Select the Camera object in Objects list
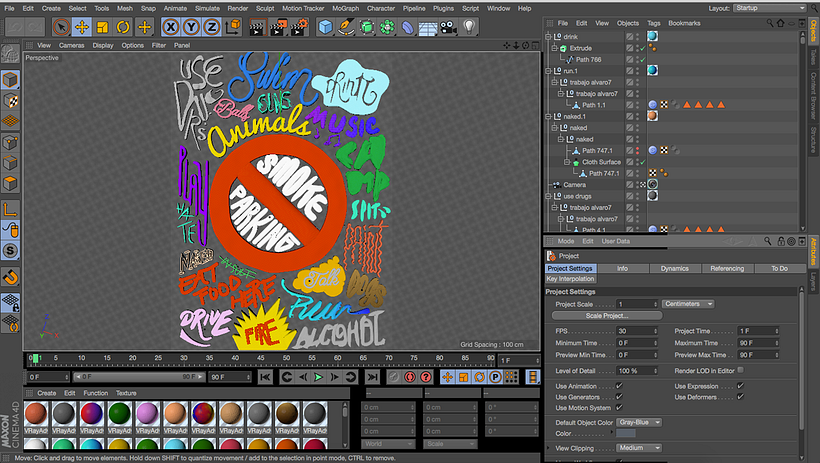 [x=574, y=185]
